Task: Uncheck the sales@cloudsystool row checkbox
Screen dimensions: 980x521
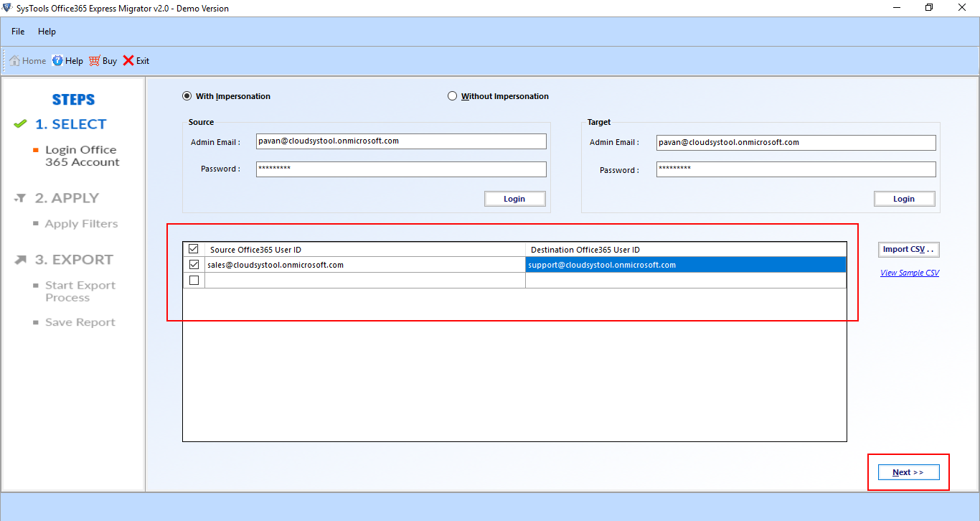Action: click(x=194, y=265)
